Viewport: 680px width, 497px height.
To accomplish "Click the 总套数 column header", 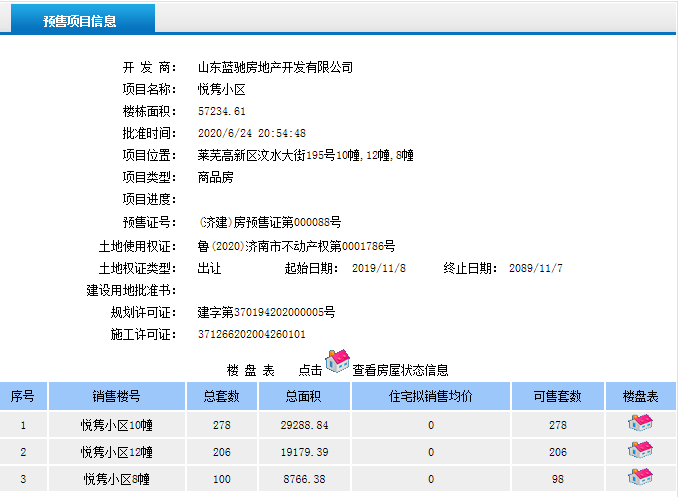I will 222,396.
